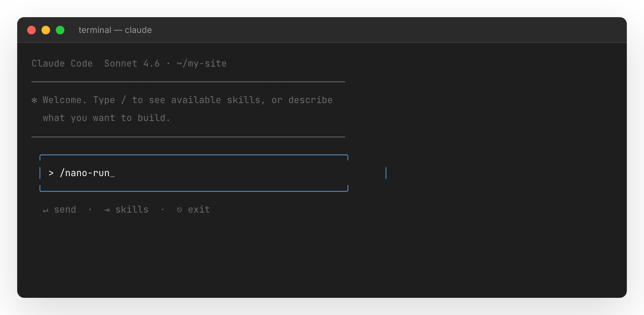Select the /nano-run command text
This screenshot has height=315, width=644.
87,173
